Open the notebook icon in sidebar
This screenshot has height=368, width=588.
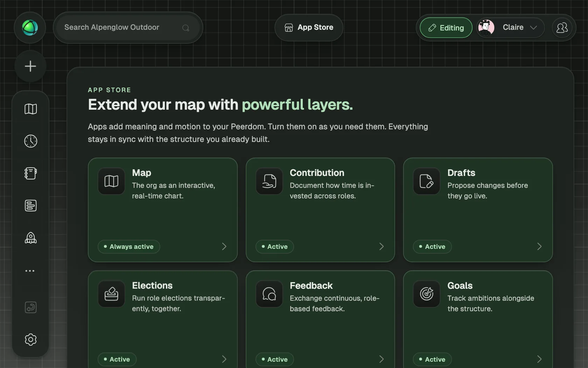(x=30, y=173)
